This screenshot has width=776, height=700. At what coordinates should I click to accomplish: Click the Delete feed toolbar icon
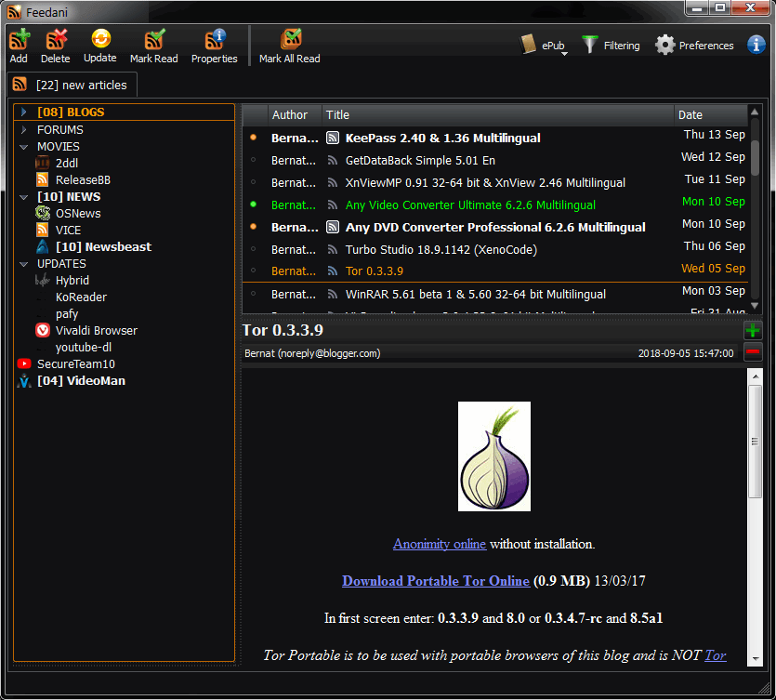click(56, 40)
